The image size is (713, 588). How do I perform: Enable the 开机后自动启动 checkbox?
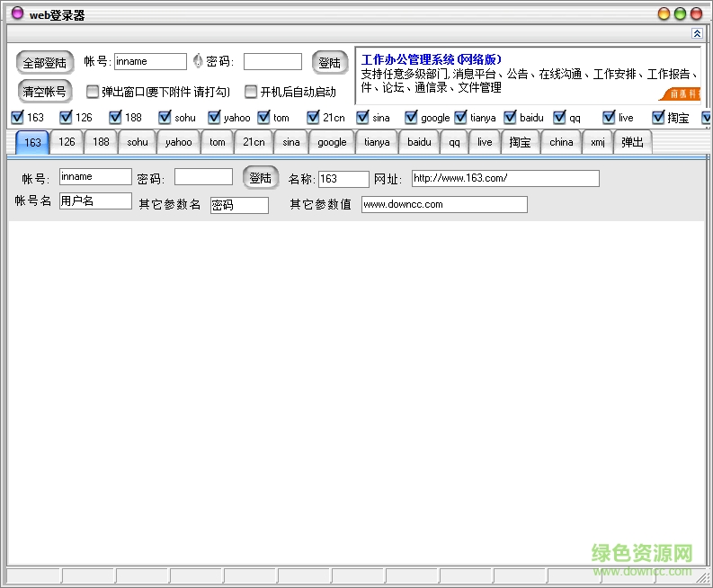tap(251, 92)
